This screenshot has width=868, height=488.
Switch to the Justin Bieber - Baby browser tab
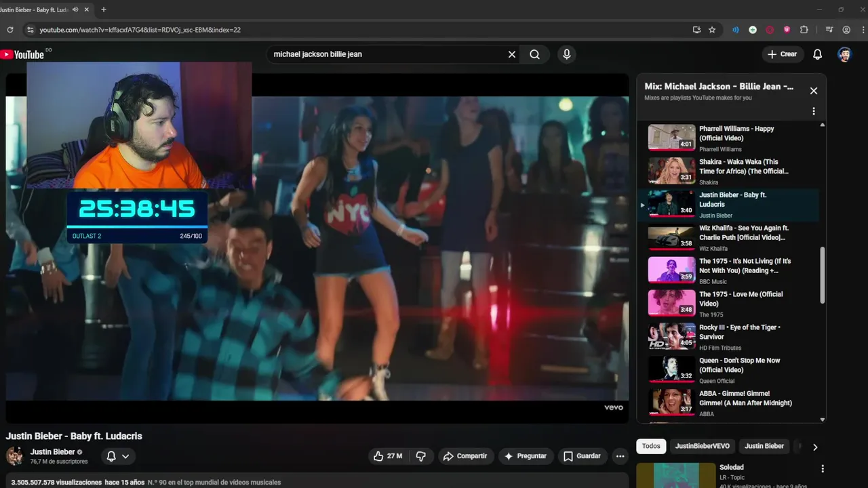(34, 9)
